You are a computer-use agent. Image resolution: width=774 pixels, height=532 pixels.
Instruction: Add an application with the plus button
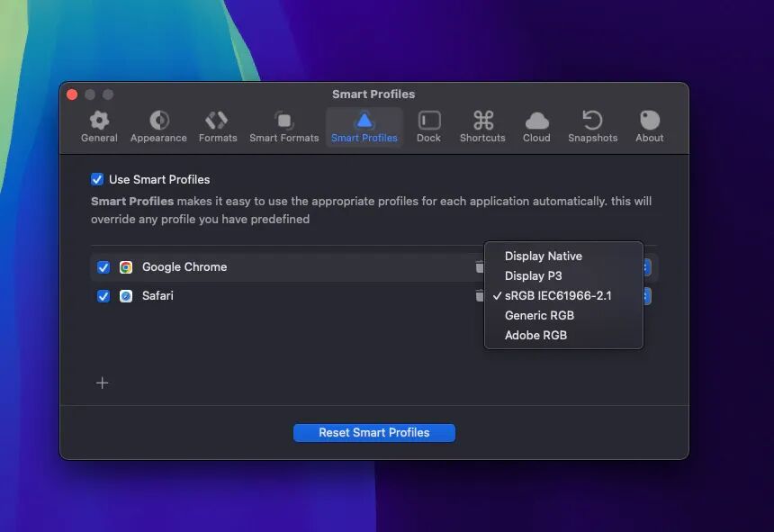click(x=103, y=383)
